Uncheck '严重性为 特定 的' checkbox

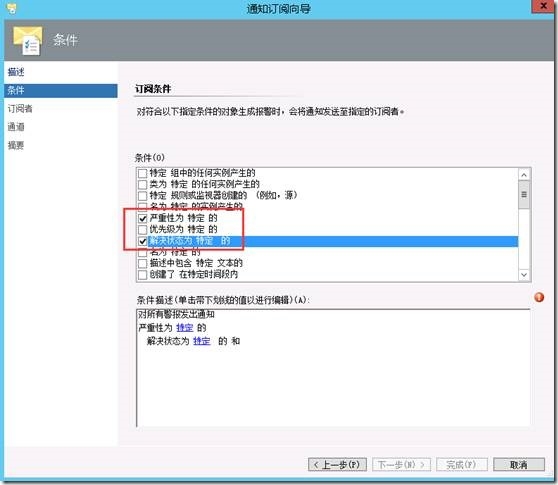142,218
